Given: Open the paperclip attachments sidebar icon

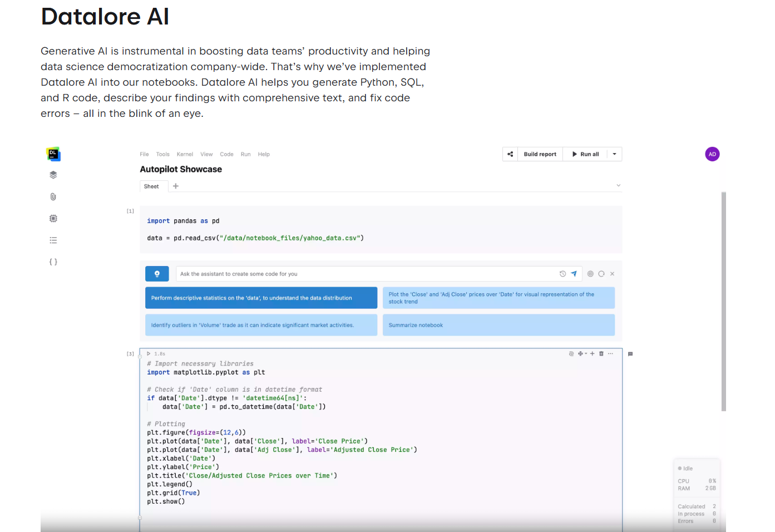Looking at the screenshot, I should pyautogui.click(x=53, y=196).
